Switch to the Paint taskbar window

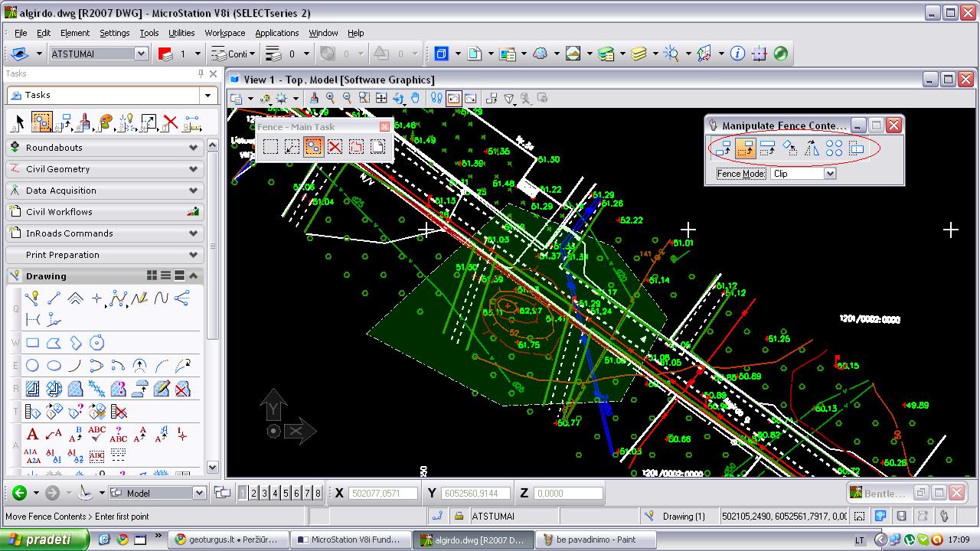596,540
